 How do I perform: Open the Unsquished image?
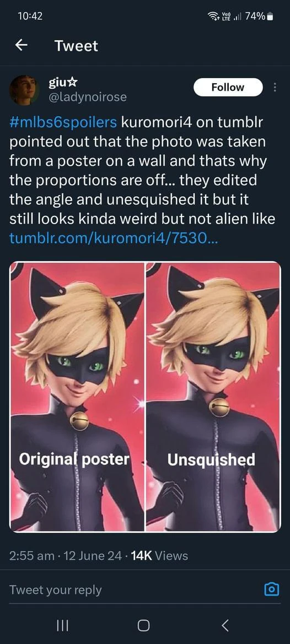213,397
